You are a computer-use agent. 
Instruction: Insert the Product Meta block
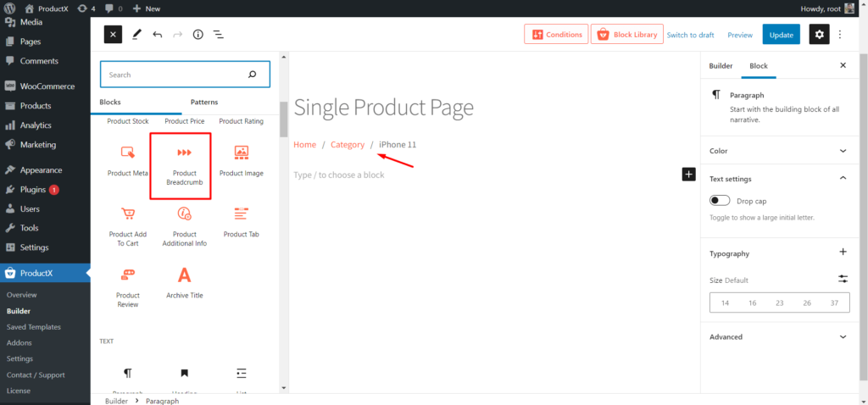(x=128, y=162)
